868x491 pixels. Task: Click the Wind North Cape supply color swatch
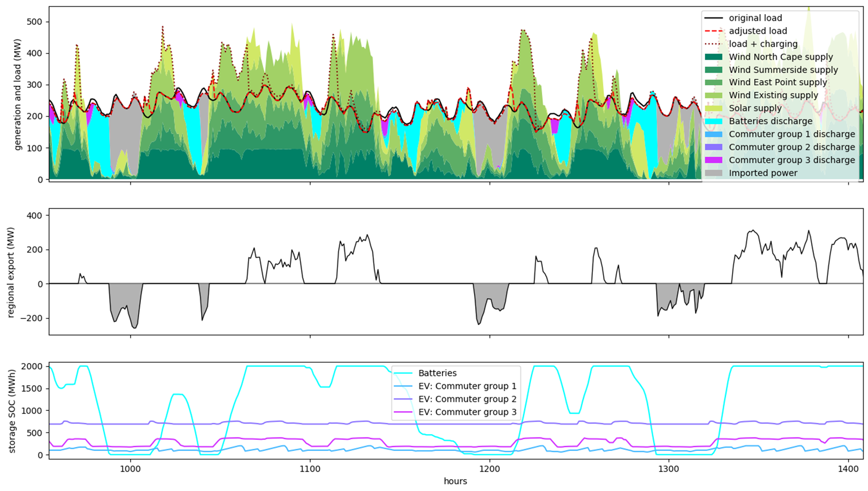point(714,57)
